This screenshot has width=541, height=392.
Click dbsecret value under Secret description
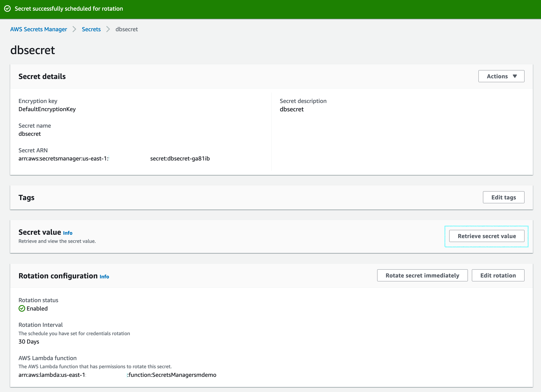click(292, 109)
